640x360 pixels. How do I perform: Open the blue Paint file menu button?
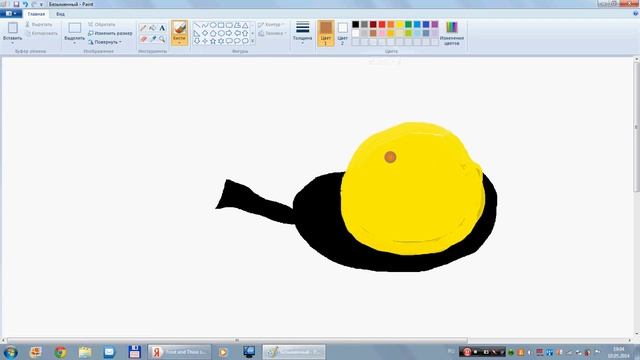tap(11, 14)
